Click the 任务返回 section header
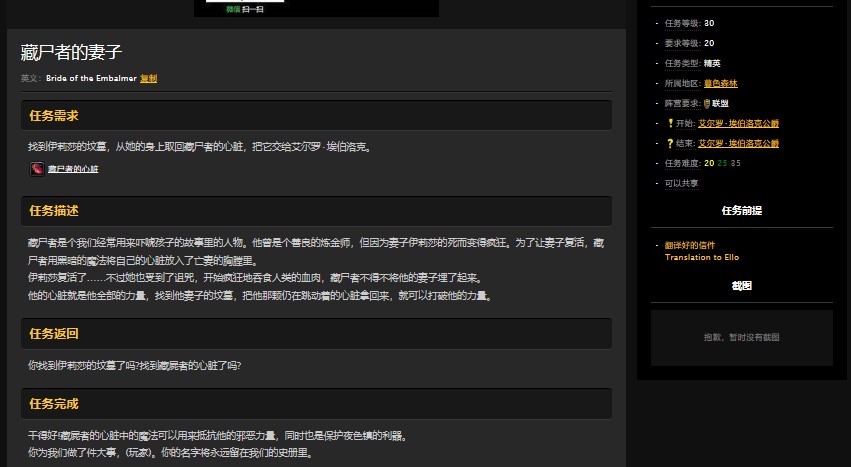Screen dimensions: 851x467 pyautogui.click(x=54, y=333)
